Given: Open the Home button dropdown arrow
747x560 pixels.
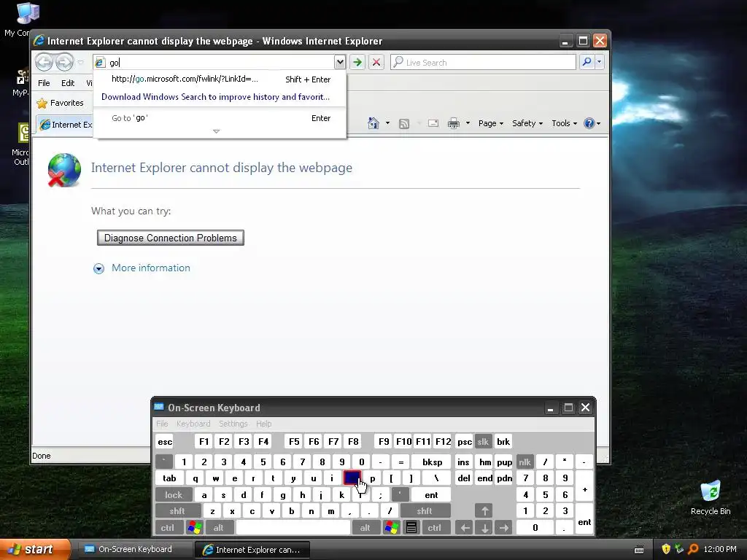Looking at the screenshot, I should pos(387,123).
